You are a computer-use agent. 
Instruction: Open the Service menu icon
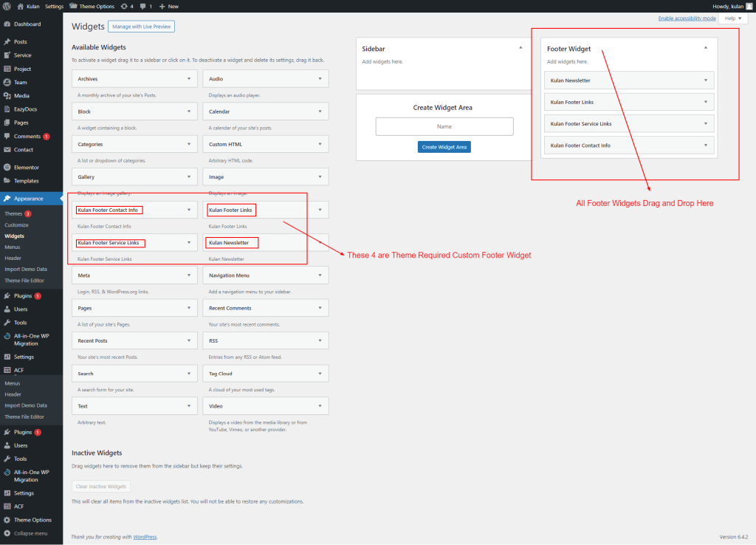[x=7, y=55]
